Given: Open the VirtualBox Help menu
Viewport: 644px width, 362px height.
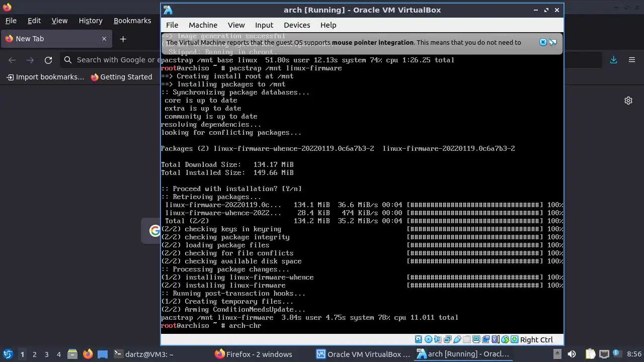Looking at the screenshot, I should 328,25.
